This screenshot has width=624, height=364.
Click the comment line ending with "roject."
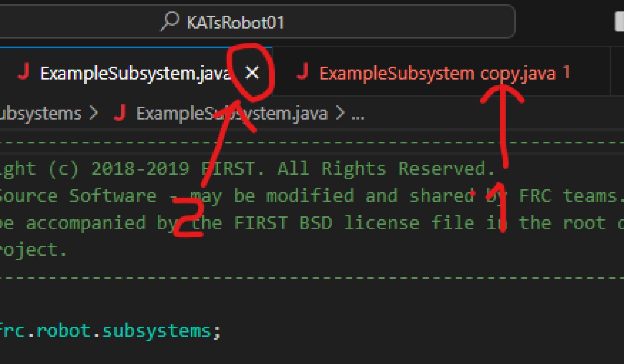tap(33, 250)
